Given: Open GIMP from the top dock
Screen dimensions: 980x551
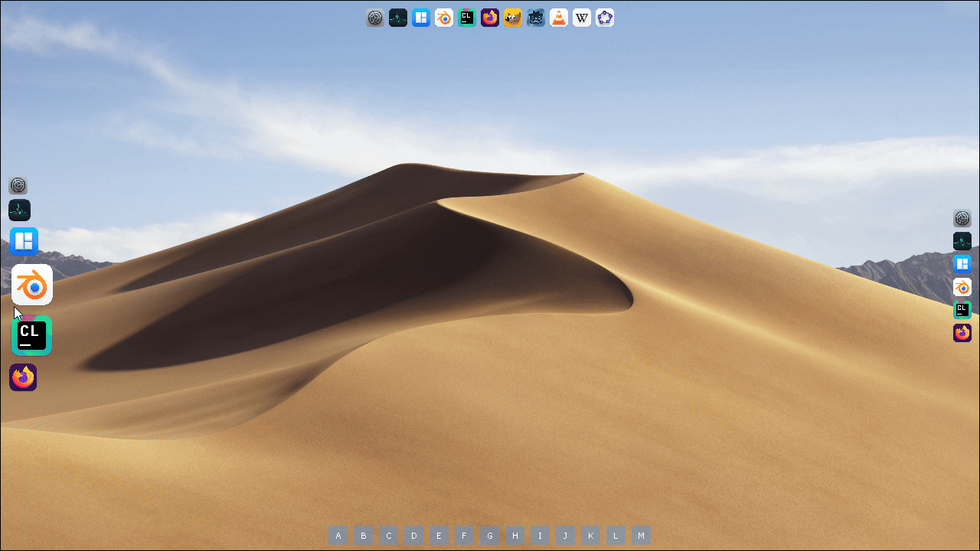Looking at the screenshot, I should click(x=512, y=18).
